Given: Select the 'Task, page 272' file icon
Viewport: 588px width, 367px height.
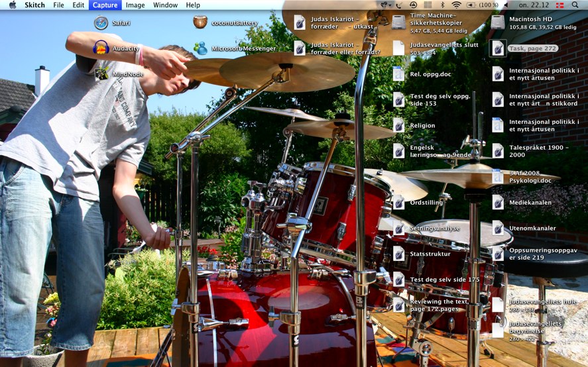Looking at the screenshot, I should click(x=498, y=48).
